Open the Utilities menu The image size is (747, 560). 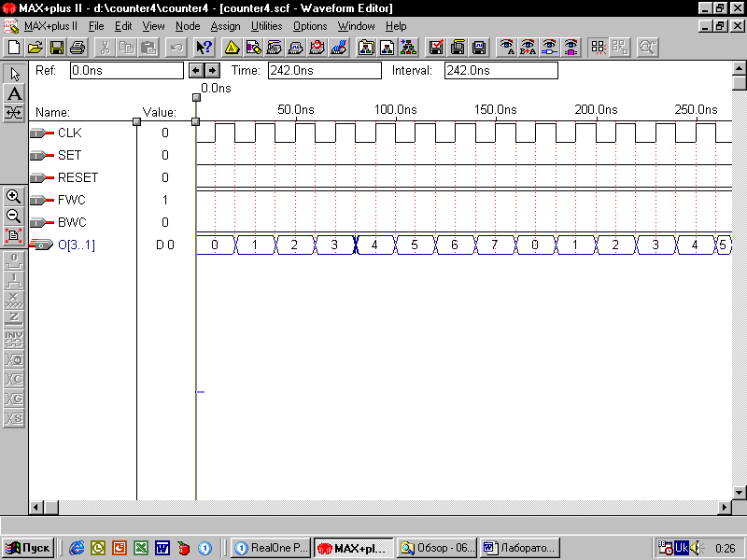pyautogui.click(x=266, y=26)
